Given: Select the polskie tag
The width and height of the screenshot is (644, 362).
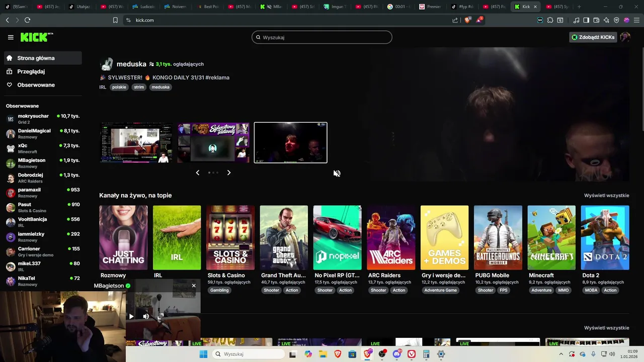Looking at the screenshot, I should click(x=119, y=87).
